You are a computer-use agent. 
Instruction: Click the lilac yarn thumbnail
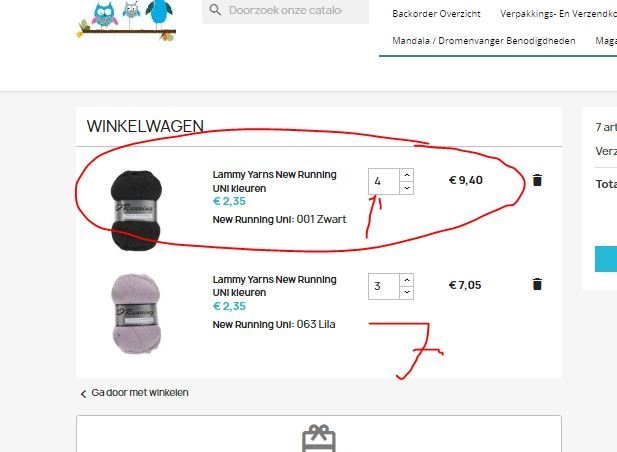136,314
